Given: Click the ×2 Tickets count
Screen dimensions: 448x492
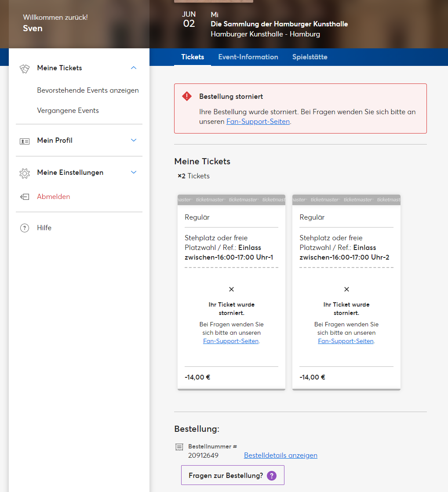Looking at the screenshot, I should click(x=194, y=176).
